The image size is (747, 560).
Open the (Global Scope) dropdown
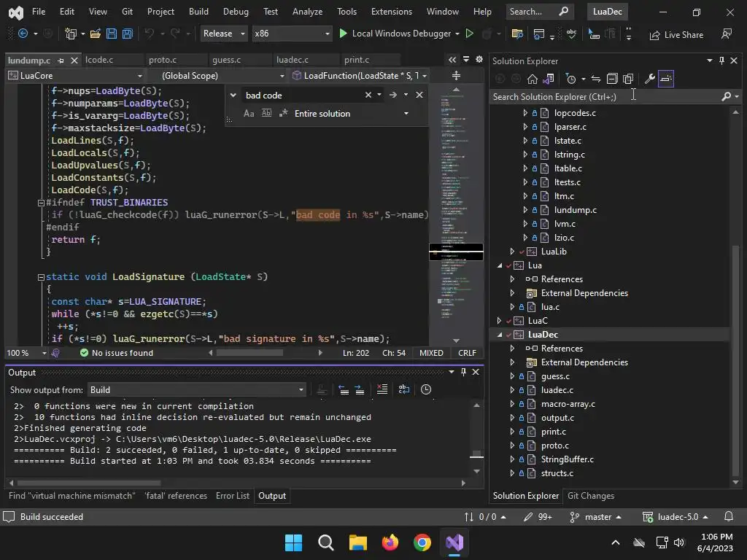coord(217,76)
